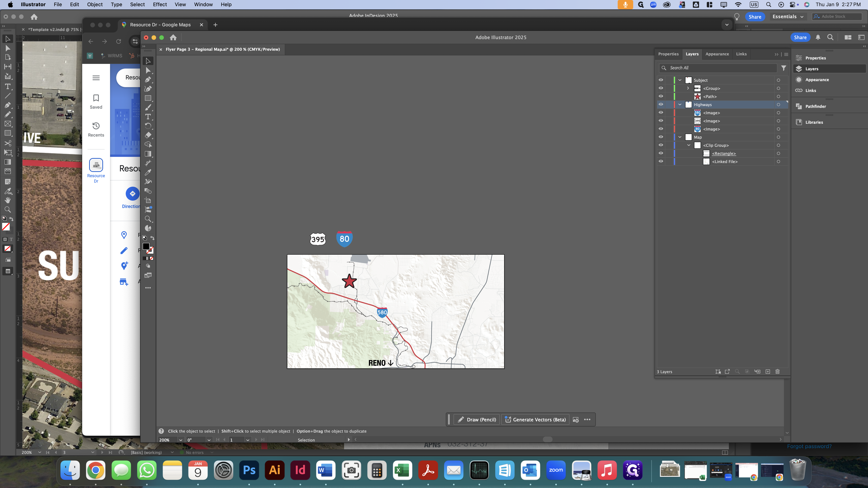Hide the Map layer
Viewport: 868px width, 488px height.
(x=661, y=137)
